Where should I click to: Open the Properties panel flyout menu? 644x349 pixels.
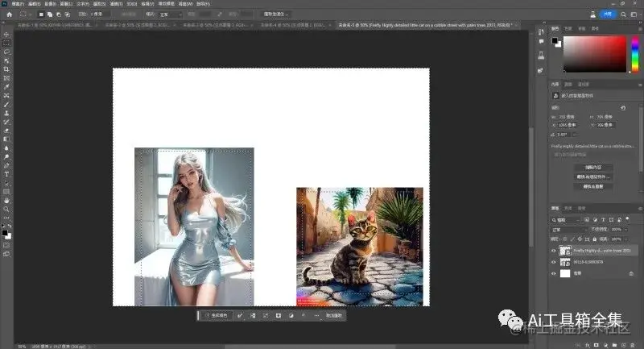[x=640, y=85]
